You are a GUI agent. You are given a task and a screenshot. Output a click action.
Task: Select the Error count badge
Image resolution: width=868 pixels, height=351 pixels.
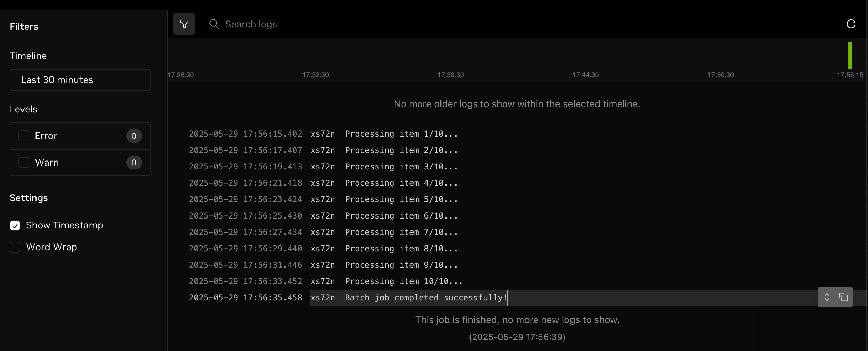click(134, 136)
